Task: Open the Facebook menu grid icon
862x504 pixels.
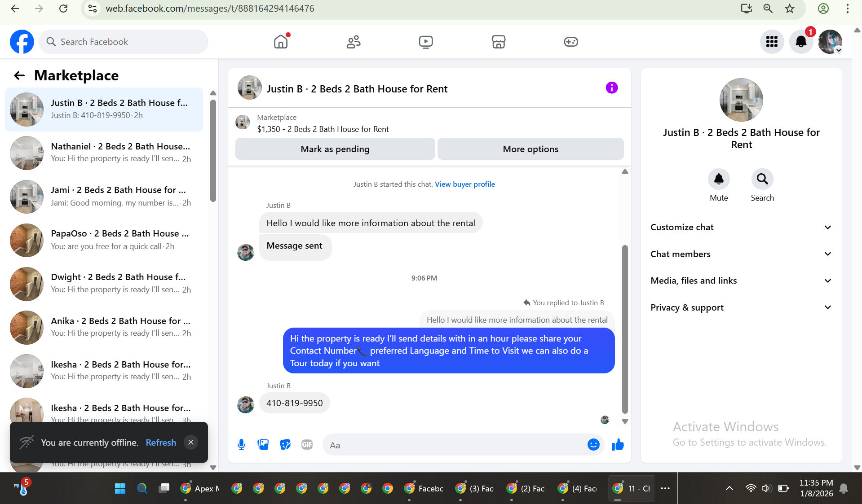Action: (772, 42)
